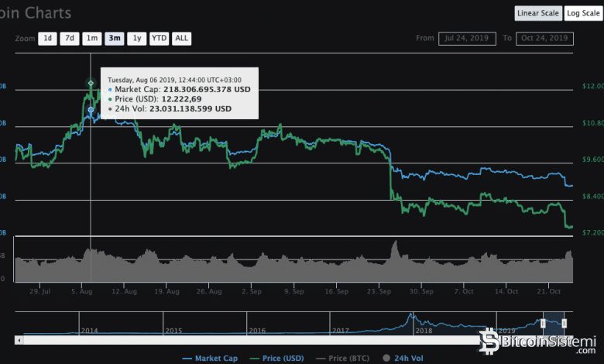604x364 pixels.
Task: Click the blue market cap marker on the crosshair
Action: tap(91, 110)
